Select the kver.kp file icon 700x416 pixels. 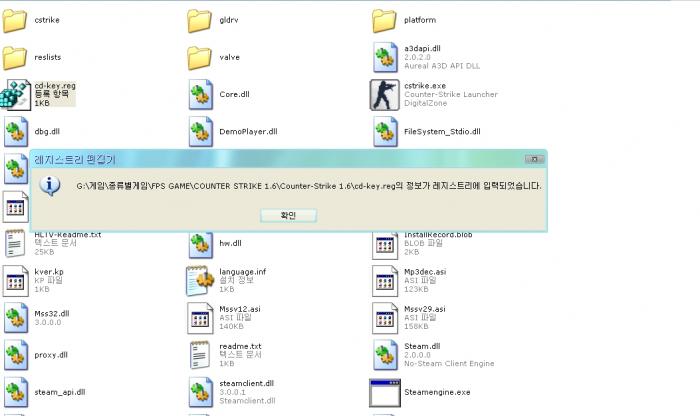click(16, 281)
